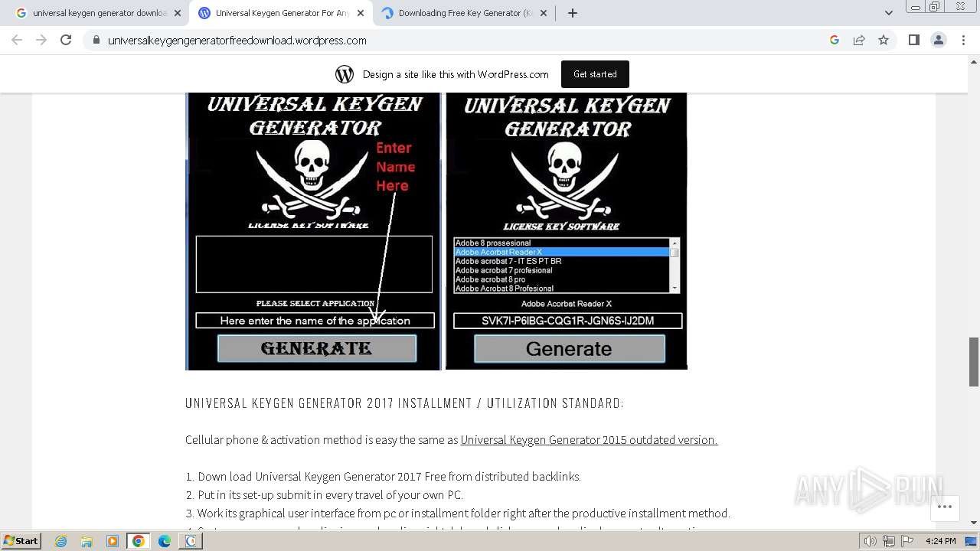Bookmark this page with star icon

(884, 40)
